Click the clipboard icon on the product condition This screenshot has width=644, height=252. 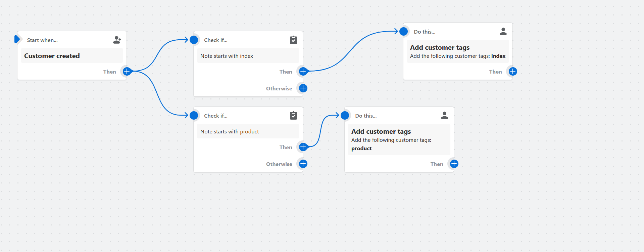tap(293, 116)
